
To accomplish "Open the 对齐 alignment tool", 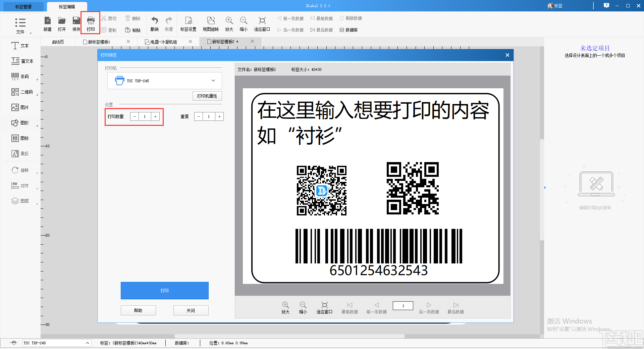I will tap(20, 185).
